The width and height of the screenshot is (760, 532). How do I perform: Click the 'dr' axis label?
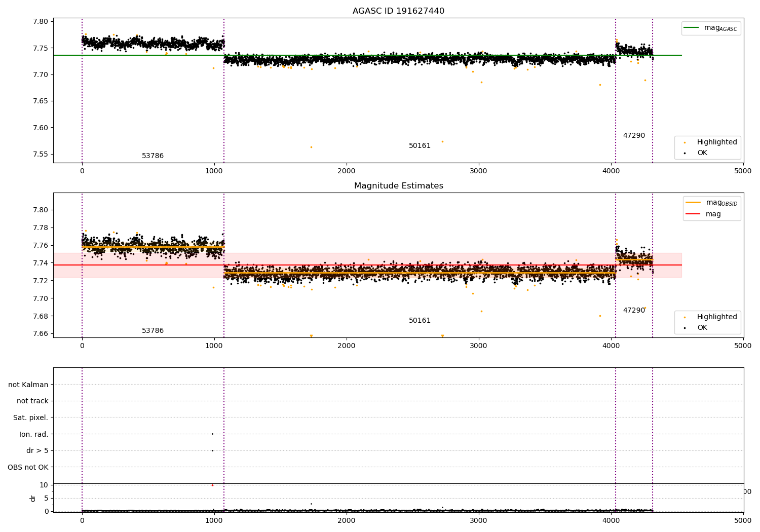pos(33,498)
